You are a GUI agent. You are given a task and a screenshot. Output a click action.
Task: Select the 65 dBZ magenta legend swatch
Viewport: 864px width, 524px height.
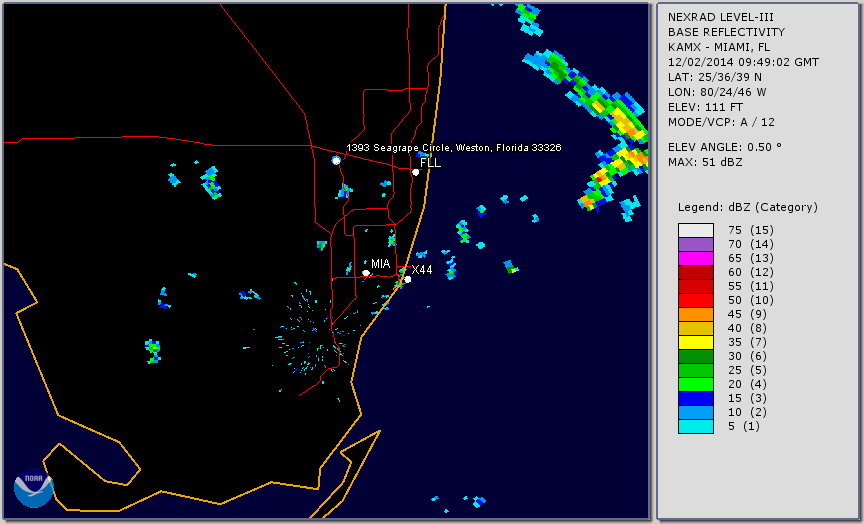pos(696,258)
